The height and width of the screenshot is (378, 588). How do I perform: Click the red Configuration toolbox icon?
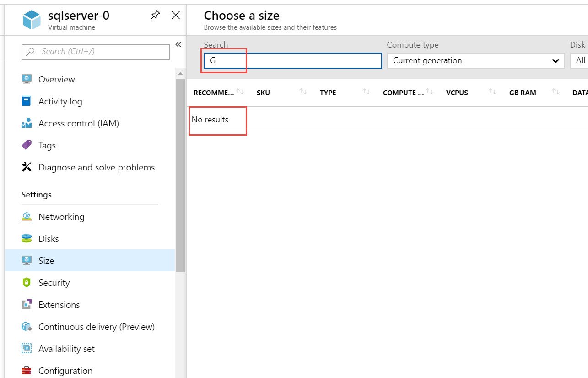[27, 371]
